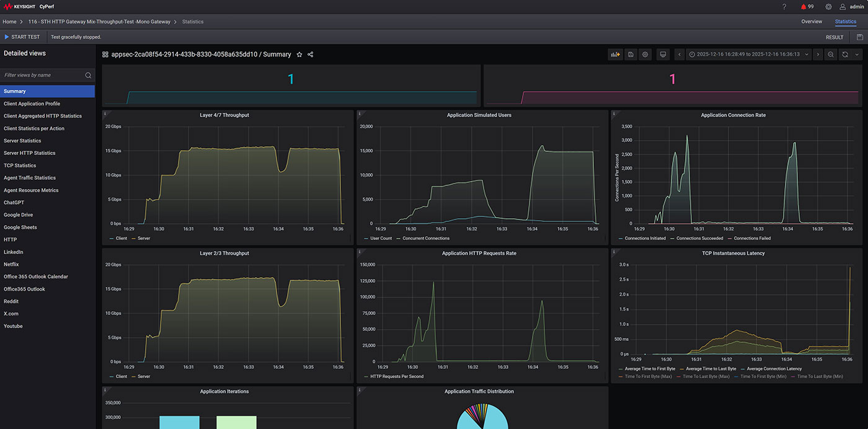
Task: Toggle Connections Initiated series in legend
Action: (642, 238)
